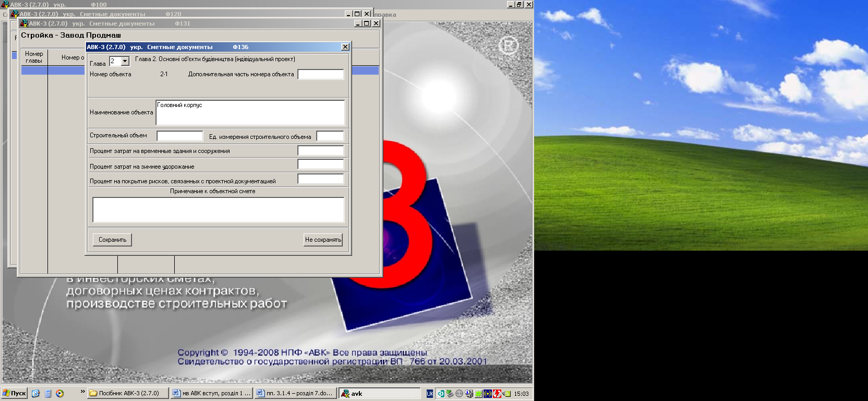Click the blue info speaker tray icon
868x401 pixels.
coord(469,394)
